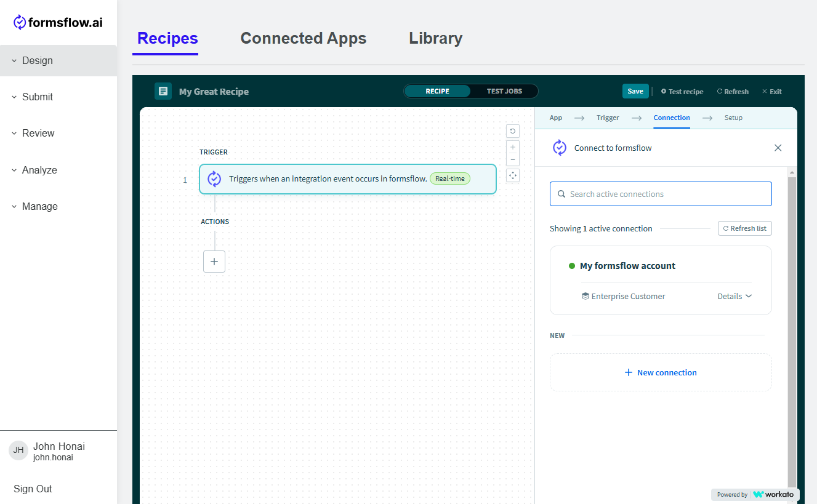This screenshot has width=817, height=504.
Task: Create a New connection
Action: [x=661, y=372]
